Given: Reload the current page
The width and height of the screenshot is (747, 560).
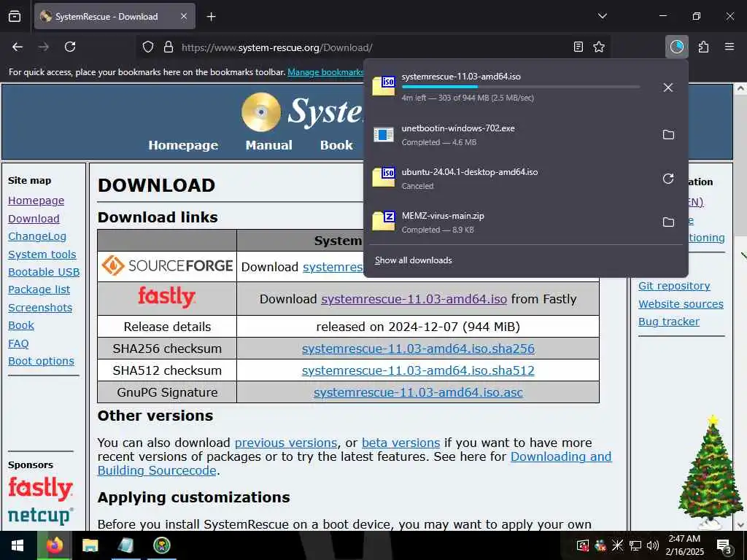Looking at the screenshot, I should (x=70, y=47).
